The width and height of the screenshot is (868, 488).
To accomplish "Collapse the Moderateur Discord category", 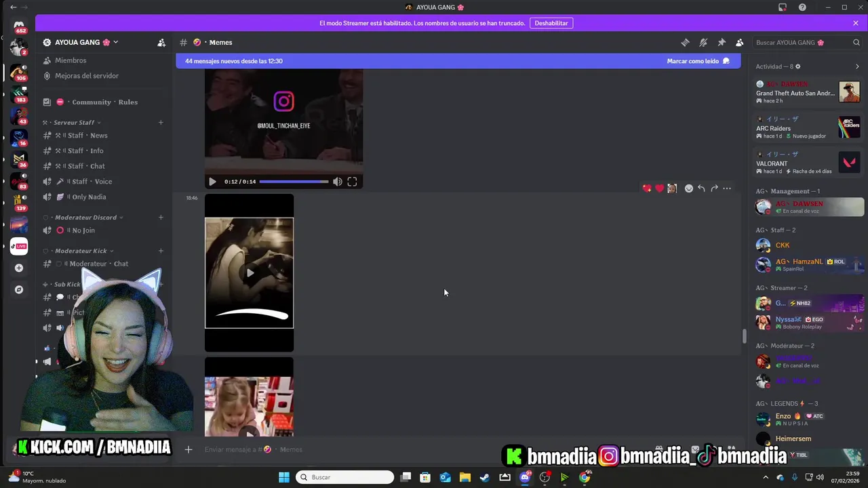I will point(85,218).
